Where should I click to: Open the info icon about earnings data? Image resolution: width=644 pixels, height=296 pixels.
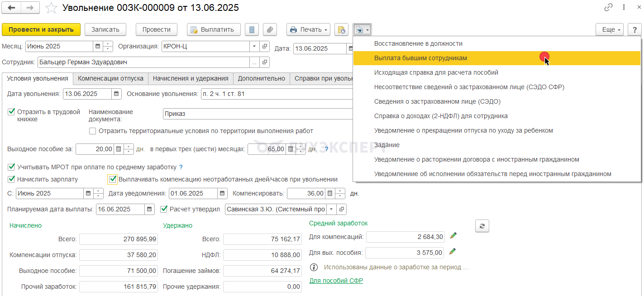tap(314, 267)
